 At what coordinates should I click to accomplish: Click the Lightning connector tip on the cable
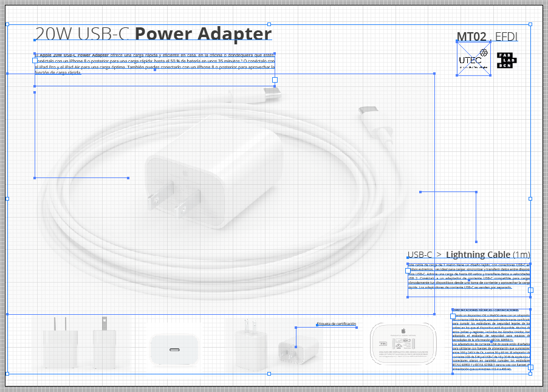click(368, 112)
